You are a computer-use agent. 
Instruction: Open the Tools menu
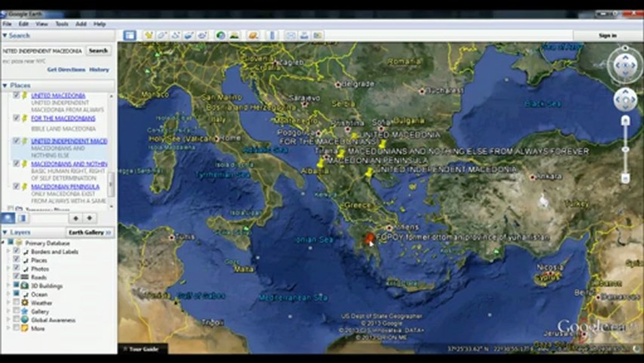61,24
